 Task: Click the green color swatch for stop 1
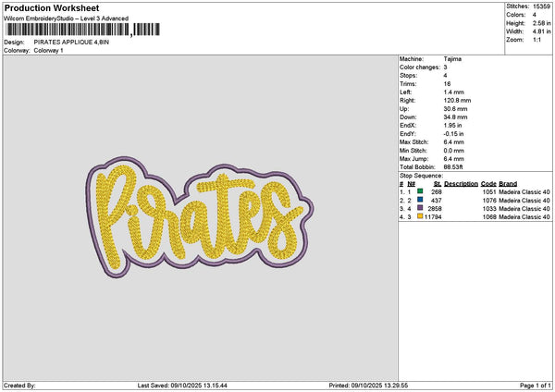coord(420,191)
